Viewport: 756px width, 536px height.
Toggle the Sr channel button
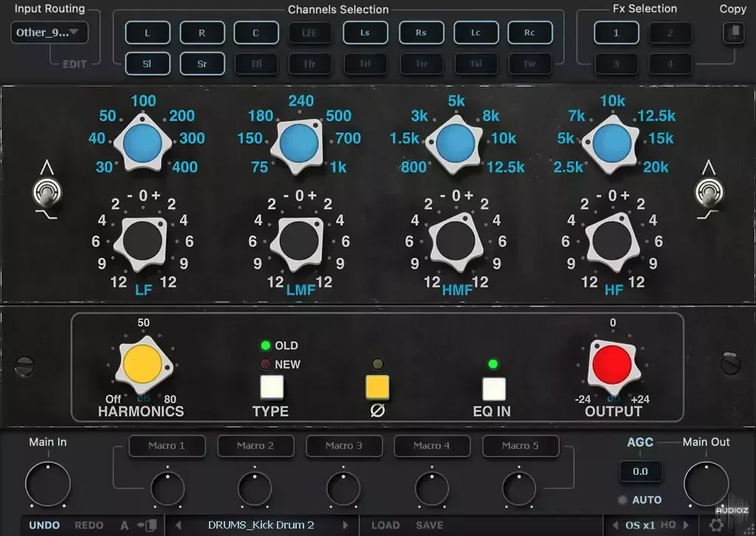pos(202,63)
